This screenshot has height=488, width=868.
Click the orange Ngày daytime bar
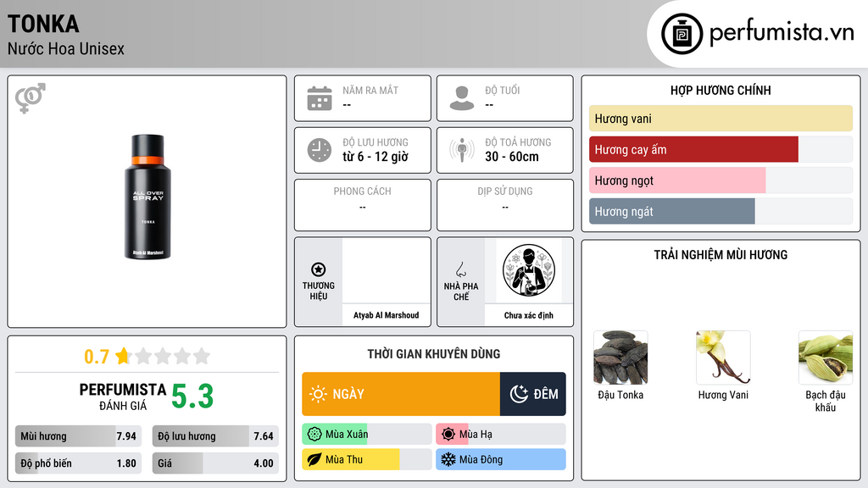tap(401, 394)
